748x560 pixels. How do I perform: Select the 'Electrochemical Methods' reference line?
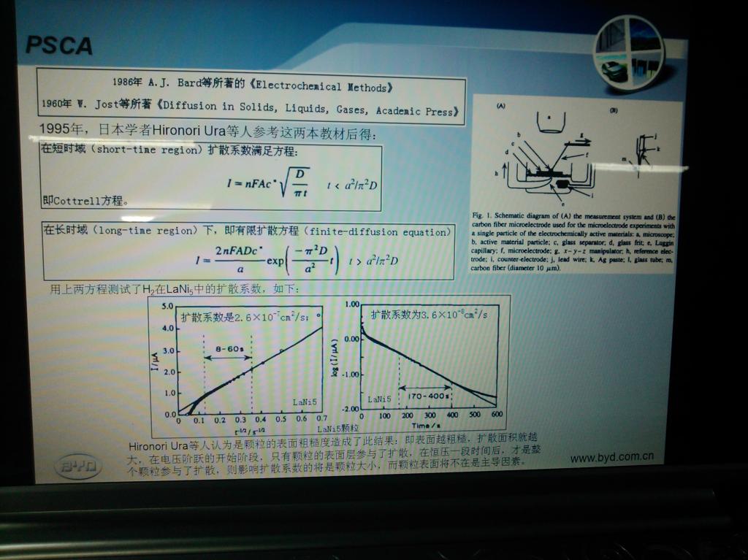(x=252, y=85)
